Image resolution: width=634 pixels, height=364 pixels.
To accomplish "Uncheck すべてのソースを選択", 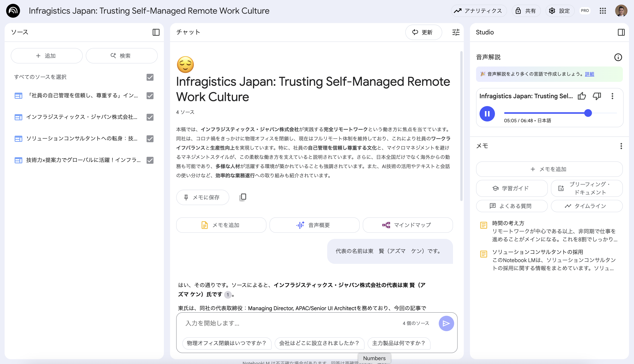I will pyautogui.click(x=150, y=77).
